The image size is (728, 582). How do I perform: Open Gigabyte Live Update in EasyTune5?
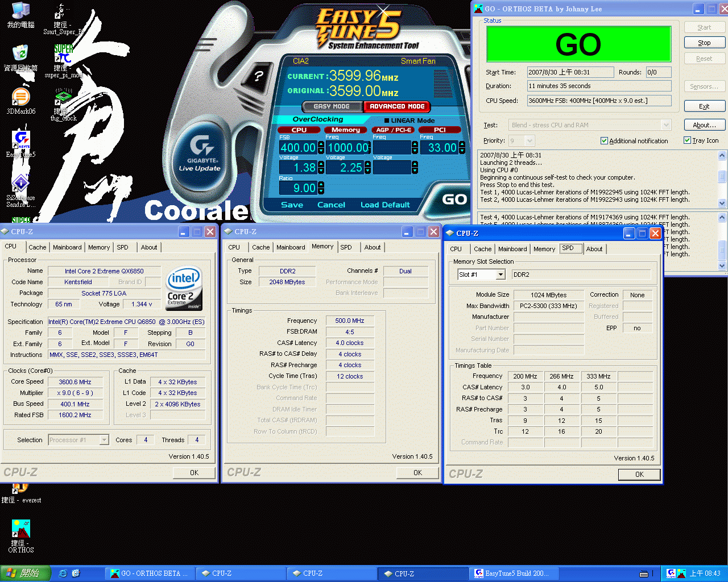pyautogui.click(x=200, y=152)
